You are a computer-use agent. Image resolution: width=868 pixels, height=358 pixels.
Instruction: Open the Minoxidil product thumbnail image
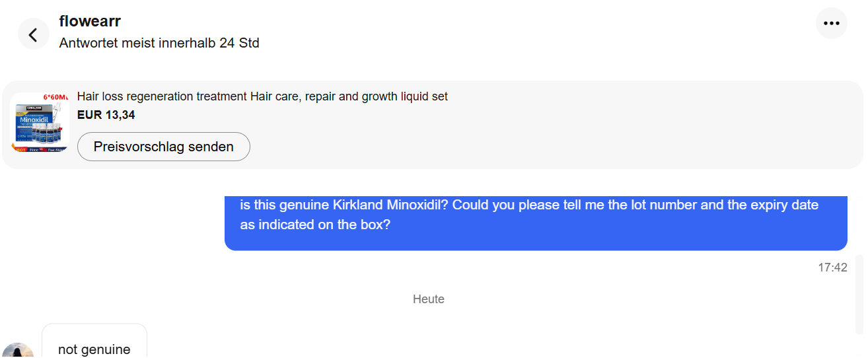click(x=40, y=122)
